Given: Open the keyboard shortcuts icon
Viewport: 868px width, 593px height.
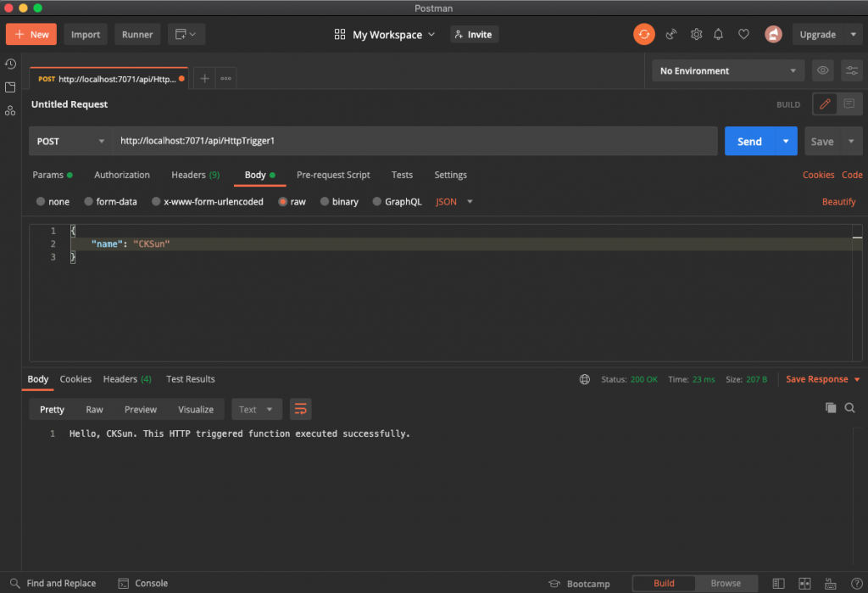Looking at the screenshot, I should [831, 583].
